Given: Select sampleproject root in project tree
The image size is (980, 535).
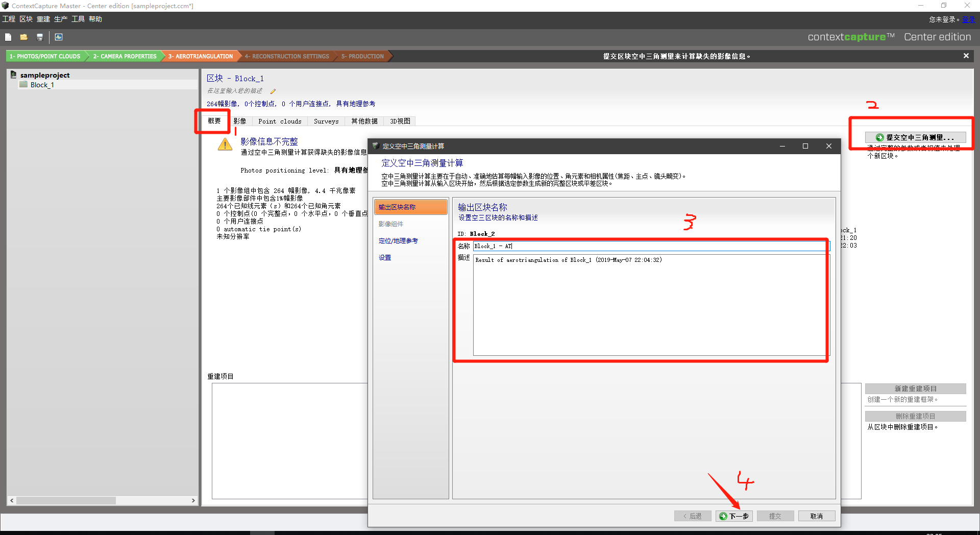Looking at the screenshot, I should click(x=44, y=75).
